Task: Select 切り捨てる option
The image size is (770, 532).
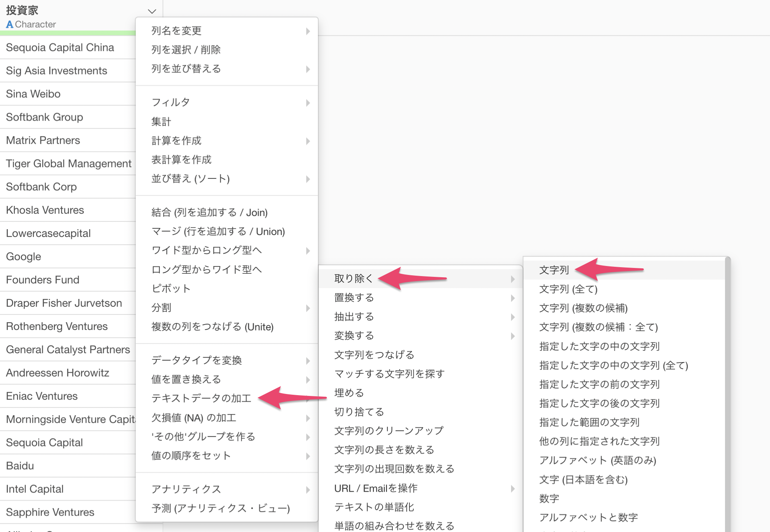Action: 359,412
